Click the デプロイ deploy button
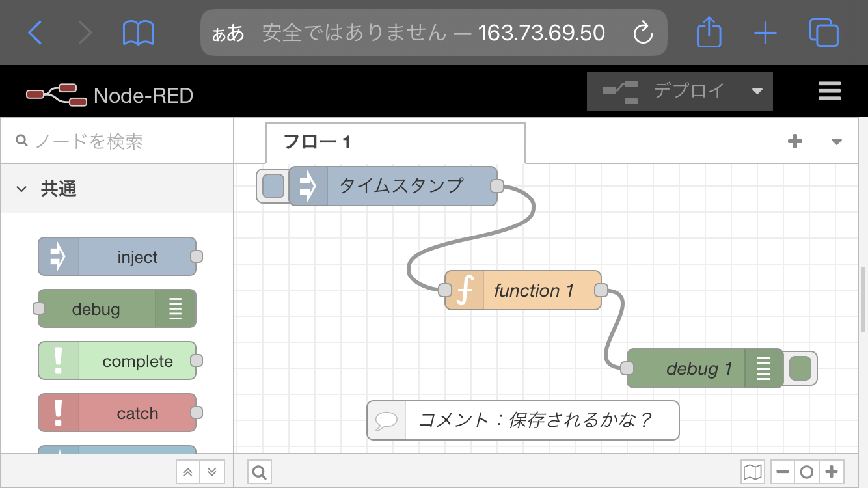 [x=664, y=91]
